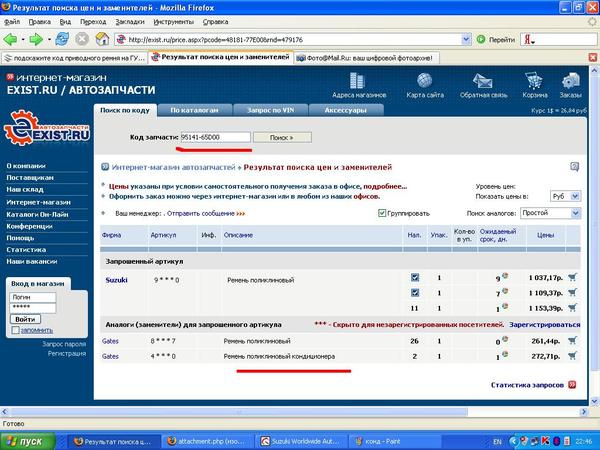The image size is (600, 450).
Task: Click the Stop loading icon
Action: click(x=82, y=39)
